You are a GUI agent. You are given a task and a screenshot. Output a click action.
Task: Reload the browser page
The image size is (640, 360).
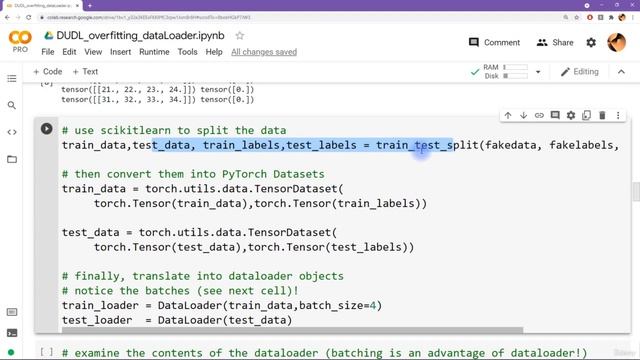(29, 18)
